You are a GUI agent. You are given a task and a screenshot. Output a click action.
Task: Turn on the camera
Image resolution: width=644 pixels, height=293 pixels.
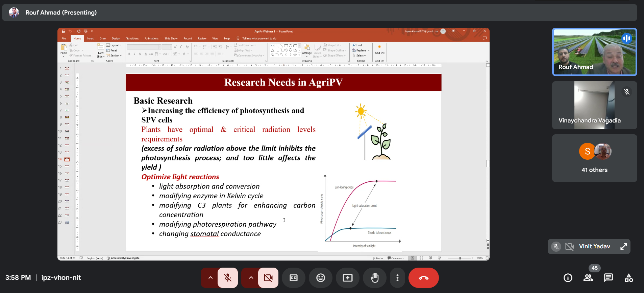pyautogui.click(x=268, y=278)
